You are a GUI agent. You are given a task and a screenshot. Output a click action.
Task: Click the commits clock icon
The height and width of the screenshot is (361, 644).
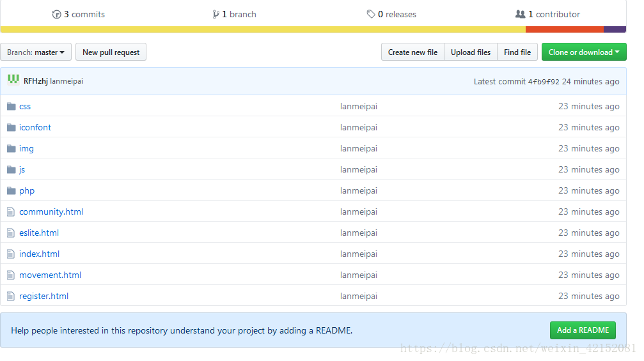[x=56, y=14]
